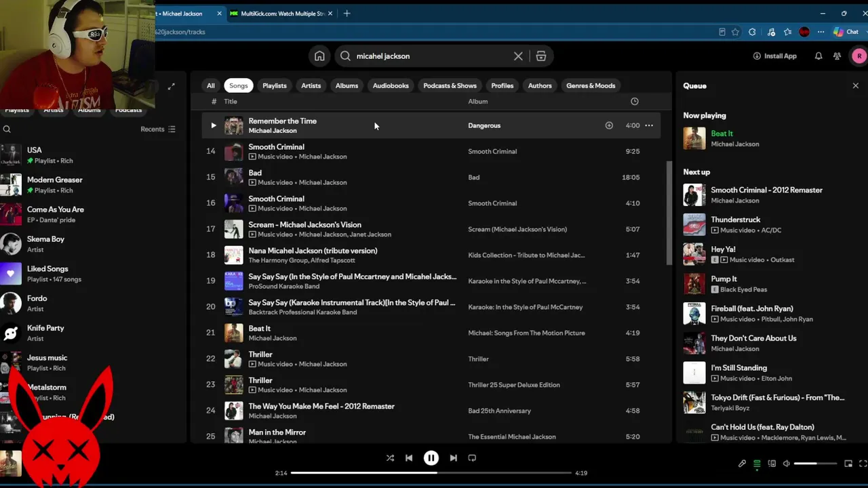Play 'Remember the Time' with row play icon
The image size is (868, 488).
pyautogui.click(x=213, y=125)
